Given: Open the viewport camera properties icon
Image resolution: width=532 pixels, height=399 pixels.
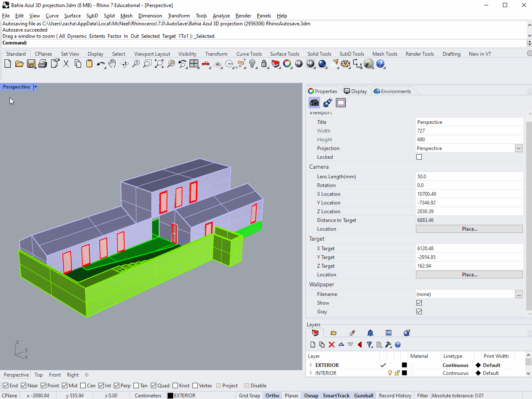Looking at the screenshot, I should (314, 103).
